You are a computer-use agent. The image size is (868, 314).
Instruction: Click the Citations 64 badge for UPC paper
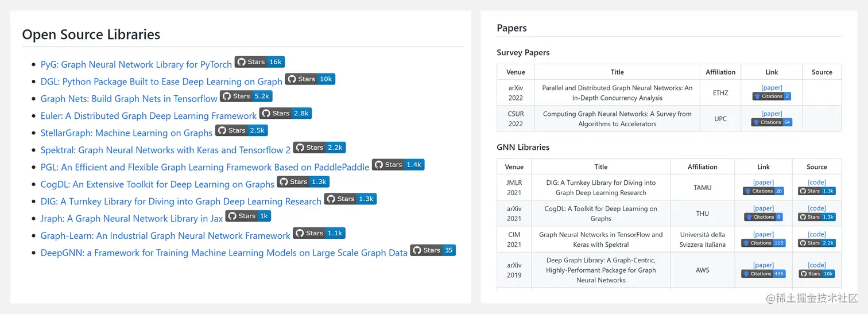772,122
